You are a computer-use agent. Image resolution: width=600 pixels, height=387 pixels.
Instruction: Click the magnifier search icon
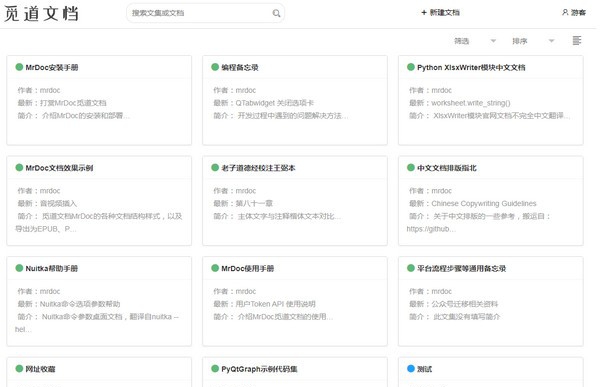pyautogui.click(x=276, y=13)
